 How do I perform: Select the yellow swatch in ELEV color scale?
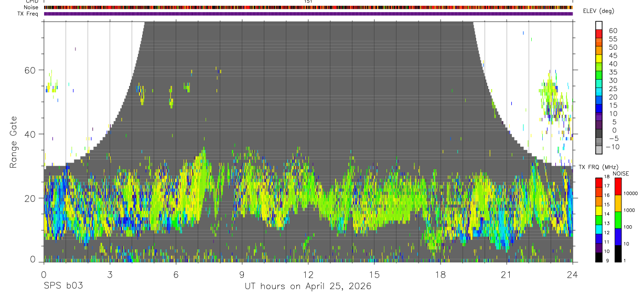[x=599, y=59]
